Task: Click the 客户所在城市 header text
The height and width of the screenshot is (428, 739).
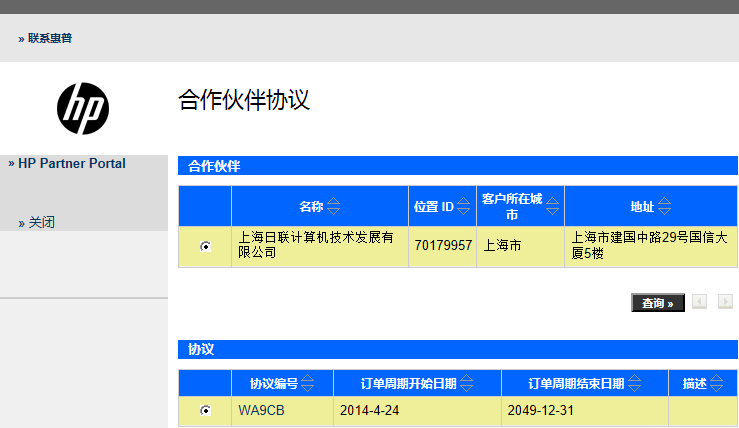Action: [x=512, y=206]
